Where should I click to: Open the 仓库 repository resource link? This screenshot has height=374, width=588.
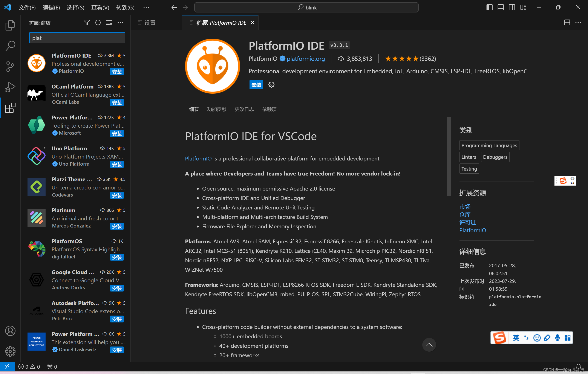[x=465, y=215]
